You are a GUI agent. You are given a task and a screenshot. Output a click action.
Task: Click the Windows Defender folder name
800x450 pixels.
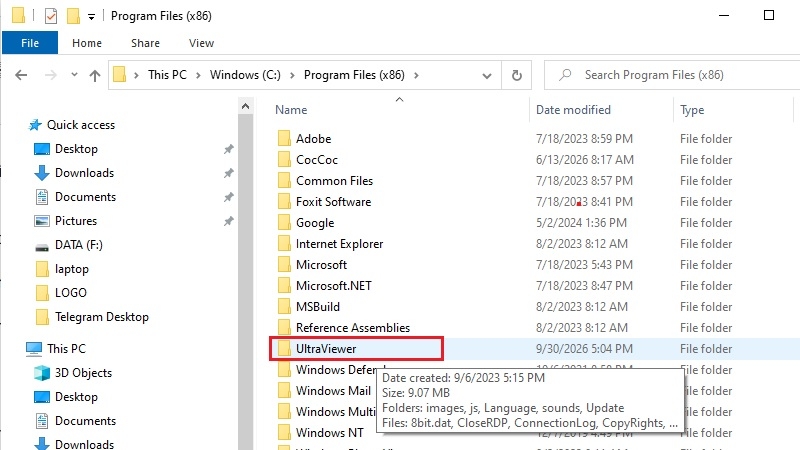pos(336,370)
